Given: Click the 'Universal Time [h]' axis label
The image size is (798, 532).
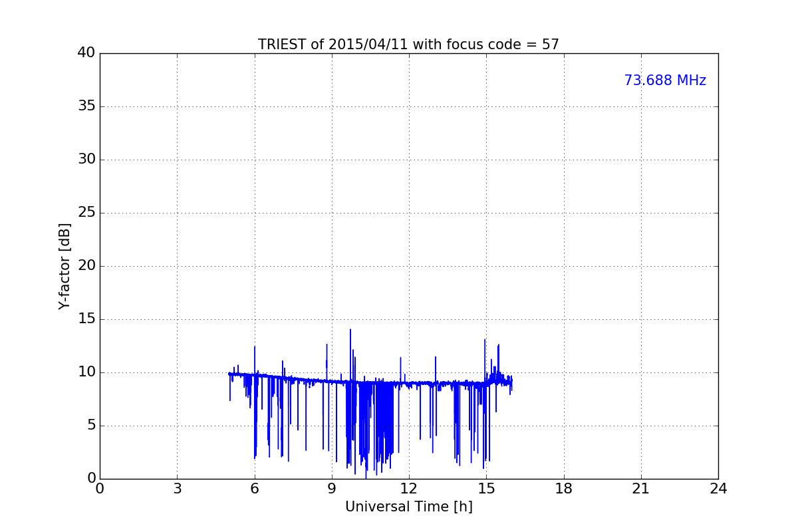Looking at the screenshot, I should [408, 507].
